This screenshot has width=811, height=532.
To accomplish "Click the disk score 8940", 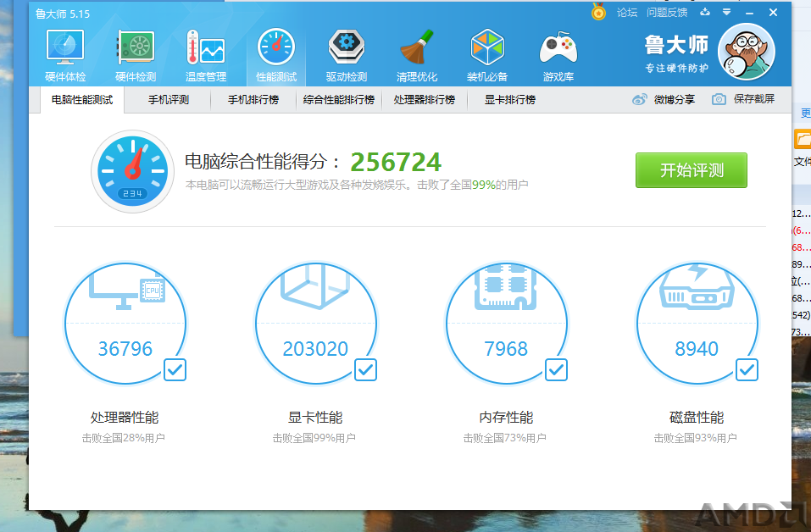I will 697,349.
